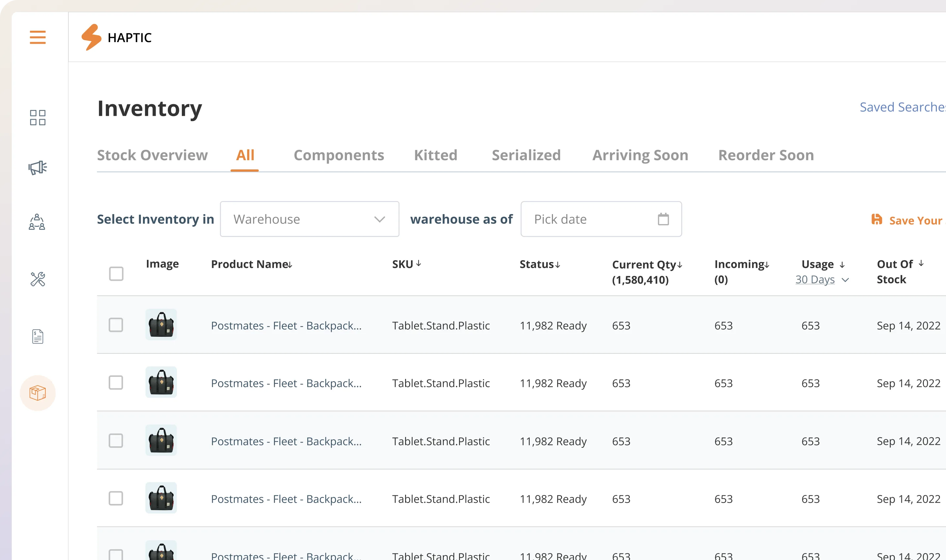Open fourth row Postmates - Fleet - Backpack link
The image size is (946, 560).
[286, 499]
